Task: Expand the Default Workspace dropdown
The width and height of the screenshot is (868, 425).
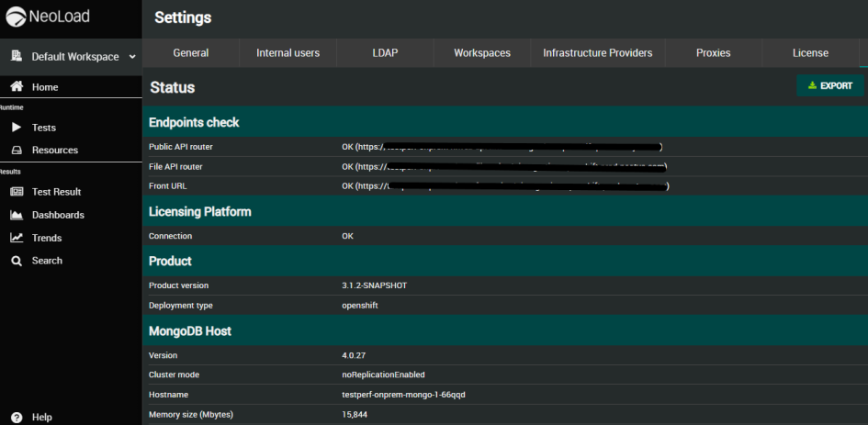Action: point(132,57)
